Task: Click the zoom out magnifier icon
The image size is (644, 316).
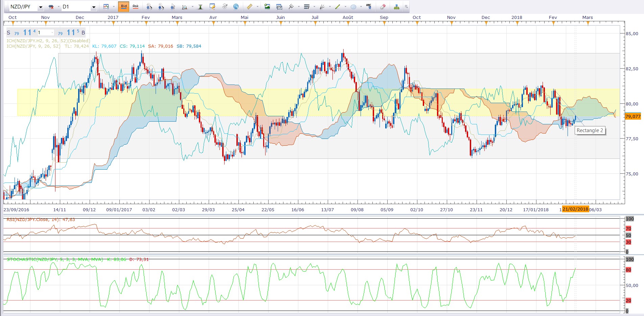Action: [x=161, y=7]
